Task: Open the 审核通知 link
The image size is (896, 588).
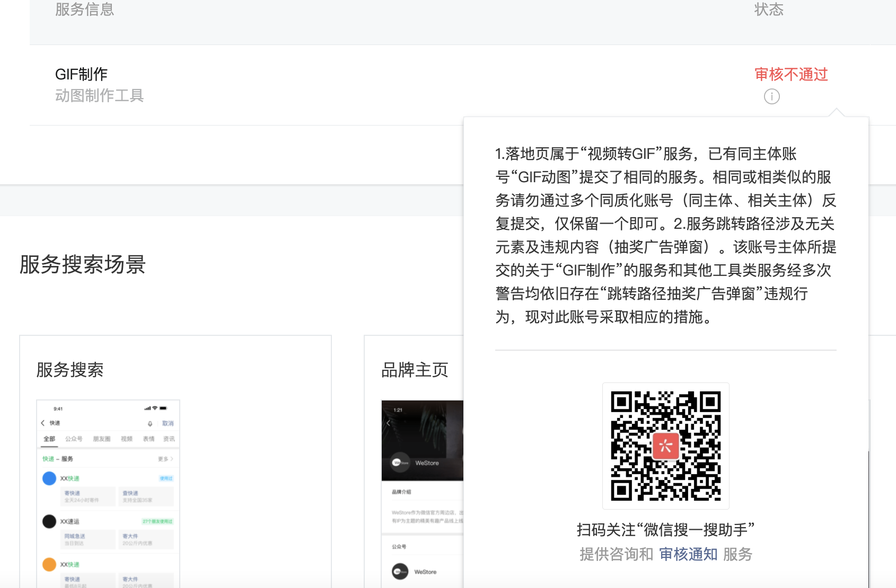Action: click(688, 554)
